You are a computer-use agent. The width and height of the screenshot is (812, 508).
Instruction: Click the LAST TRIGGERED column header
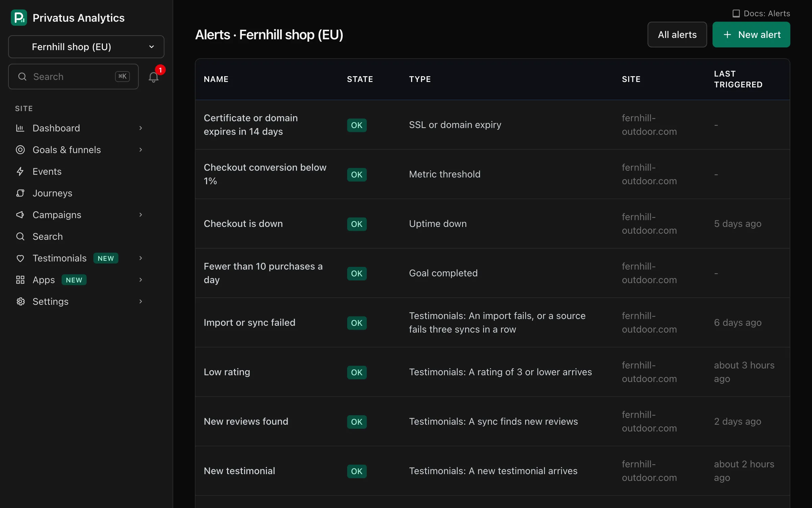coord(738,79)
